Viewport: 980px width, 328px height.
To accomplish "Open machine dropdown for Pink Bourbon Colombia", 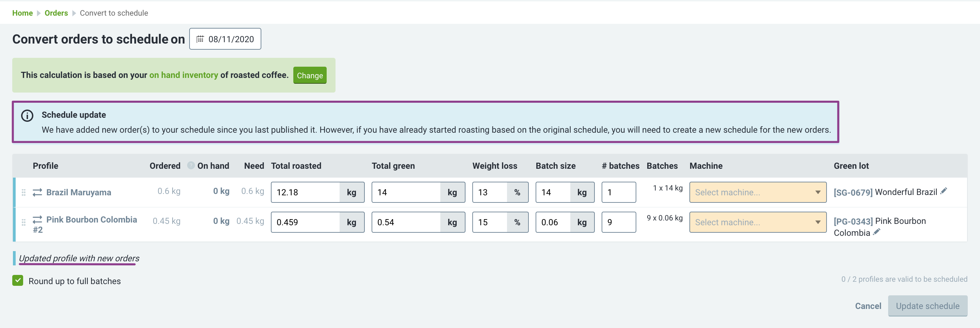I will point(758,222).
